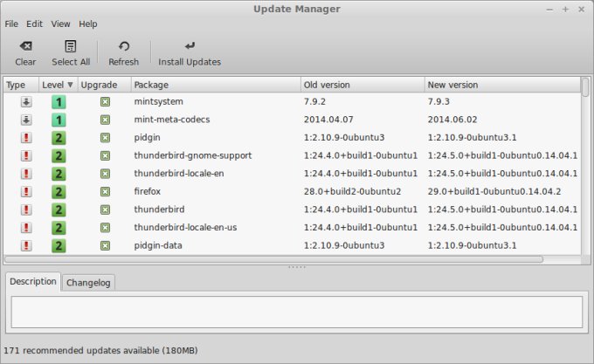Click security alert icon in the thunderbird row
This screenshot has width=594, height=364.
pos(26,209)
